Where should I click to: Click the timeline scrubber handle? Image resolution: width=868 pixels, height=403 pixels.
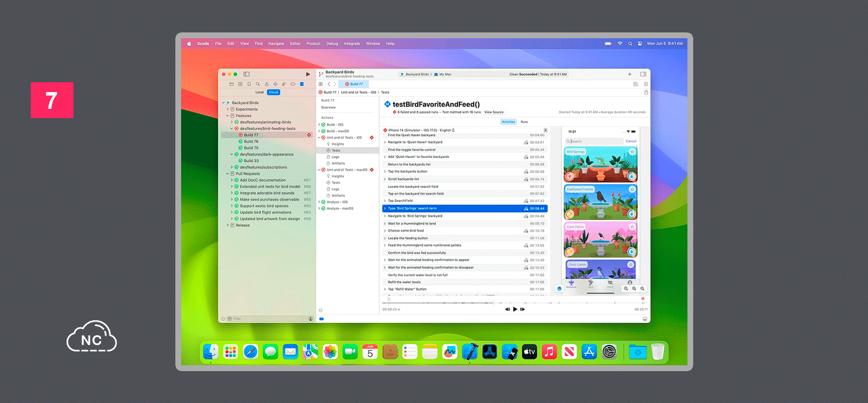(x=494, y=303)
